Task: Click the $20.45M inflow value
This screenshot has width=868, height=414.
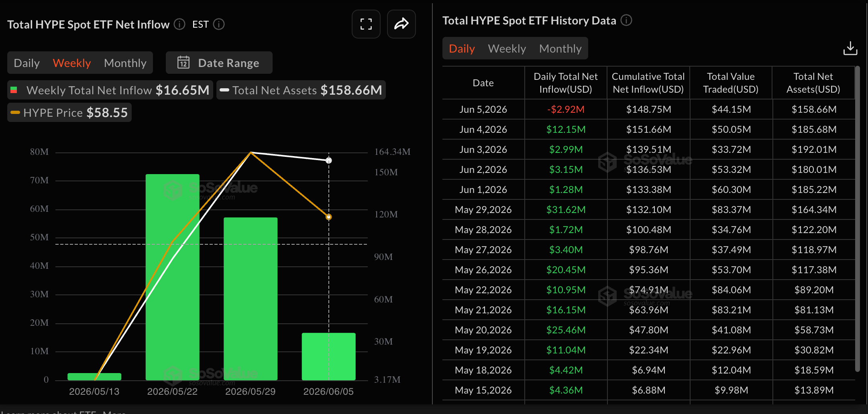Action: tap(566, 270)
